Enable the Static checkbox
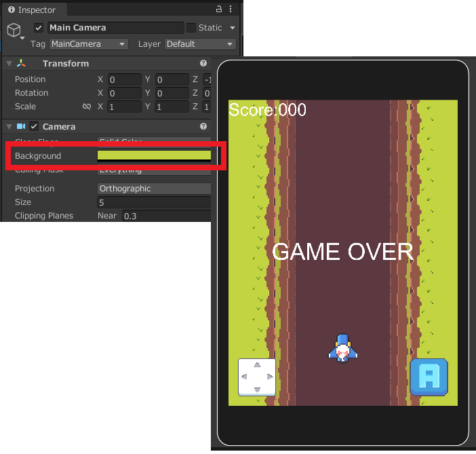The width and height of the screenshot is (476, 454). (x=191, y=28)
